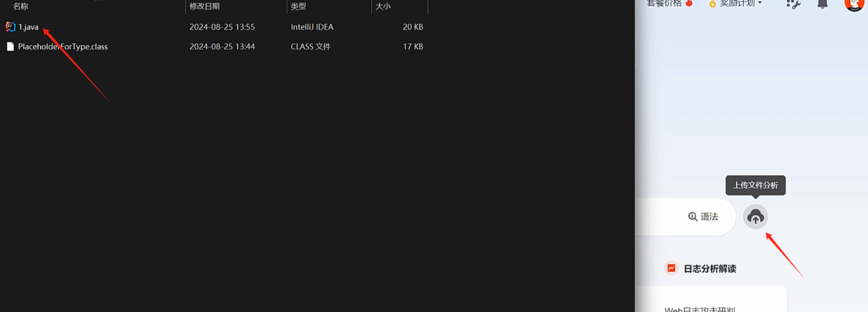Viewport: 868px width, 312px height.
Task: Click the red chart icon beside 日志分析解读
Action: pos(671,268)
